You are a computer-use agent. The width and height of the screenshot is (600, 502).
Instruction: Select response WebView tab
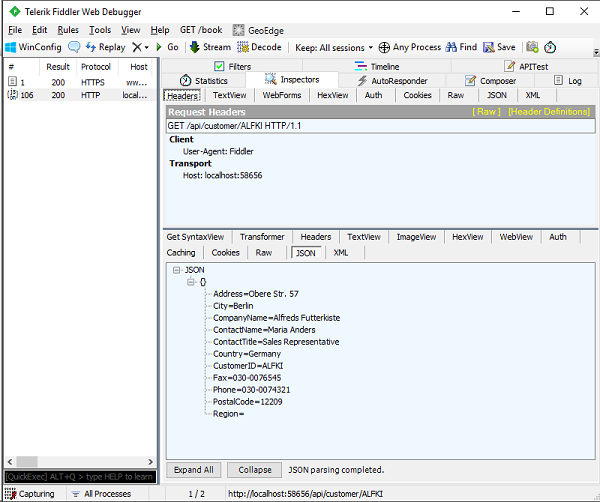[x=516, y=237]
